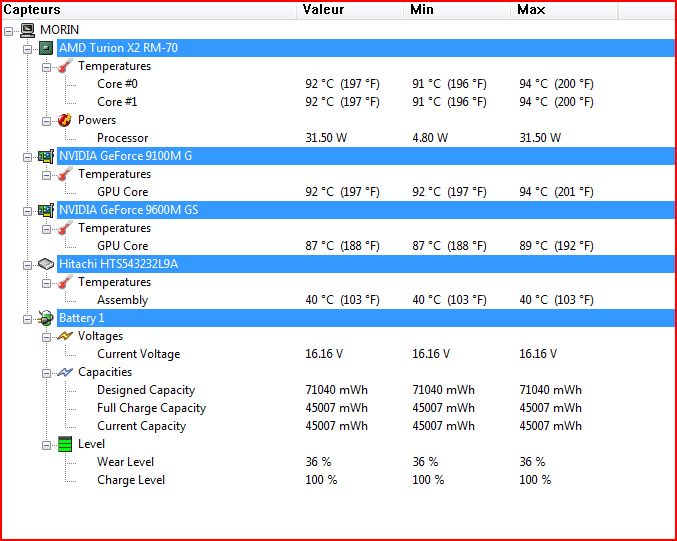This screenshot has height=541, width=677.
Task: Select the NVIDIA GeForce 9600M GS row
Action: click(365, 210)
